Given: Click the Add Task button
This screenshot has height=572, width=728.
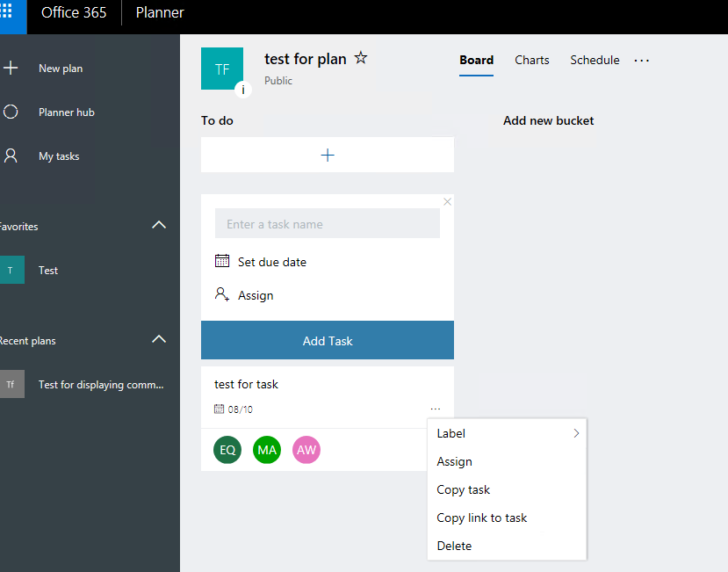Looking at the screenshot, I should point(328,340).
